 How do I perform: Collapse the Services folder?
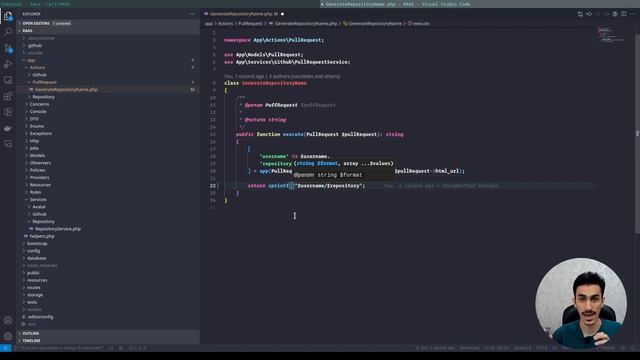[x=38, y=200]
